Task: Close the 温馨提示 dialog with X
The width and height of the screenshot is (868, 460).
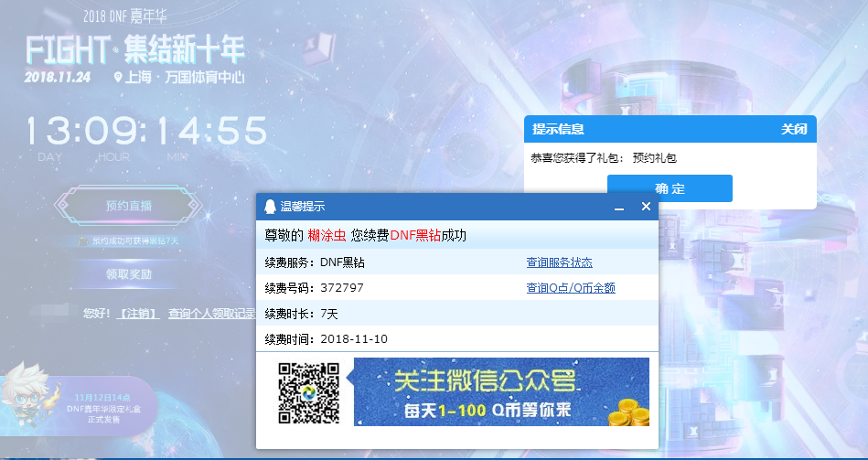Action: click(x=646, y=207)
